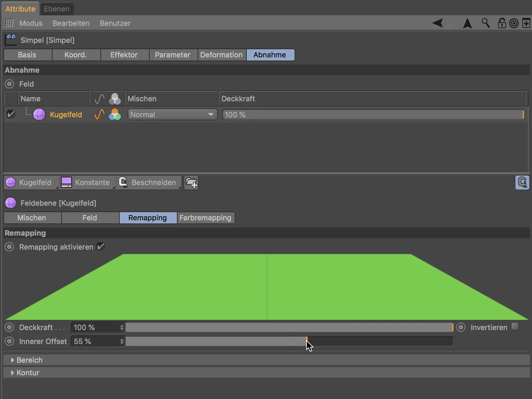The image size is (532, 399).
Task: Select the Effektor tab
Action: tap(125, 55)
